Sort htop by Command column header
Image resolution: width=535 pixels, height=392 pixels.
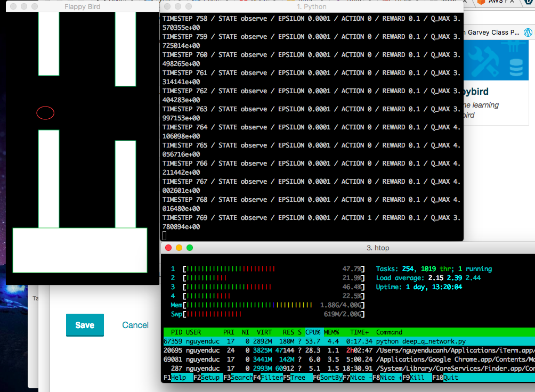[389, 332]
